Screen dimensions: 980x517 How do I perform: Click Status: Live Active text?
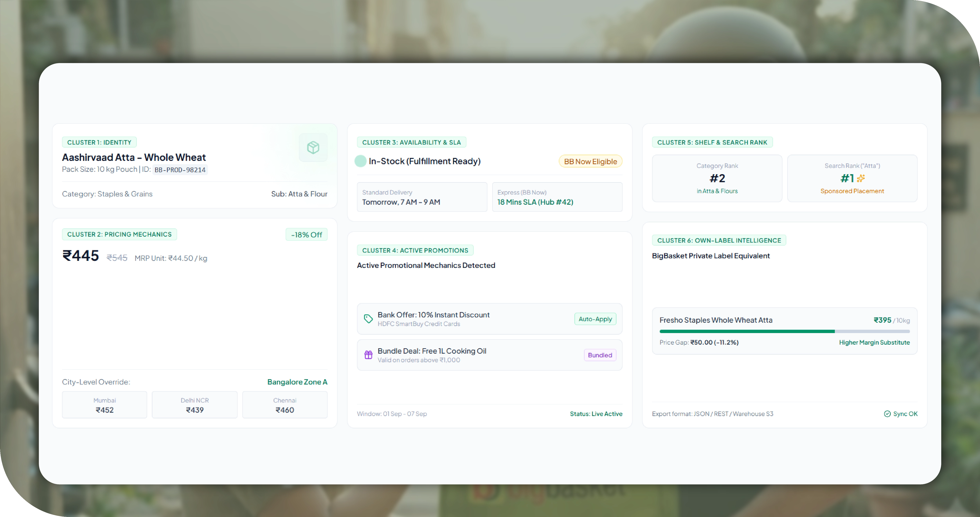coord(596,414)
